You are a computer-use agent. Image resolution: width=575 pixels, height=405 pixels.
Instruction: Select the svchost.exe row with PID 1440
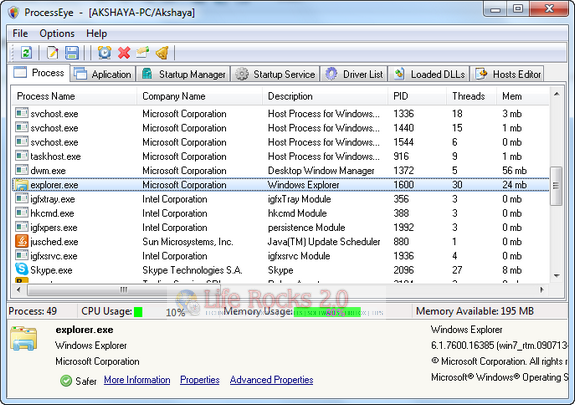coord(281,128)
